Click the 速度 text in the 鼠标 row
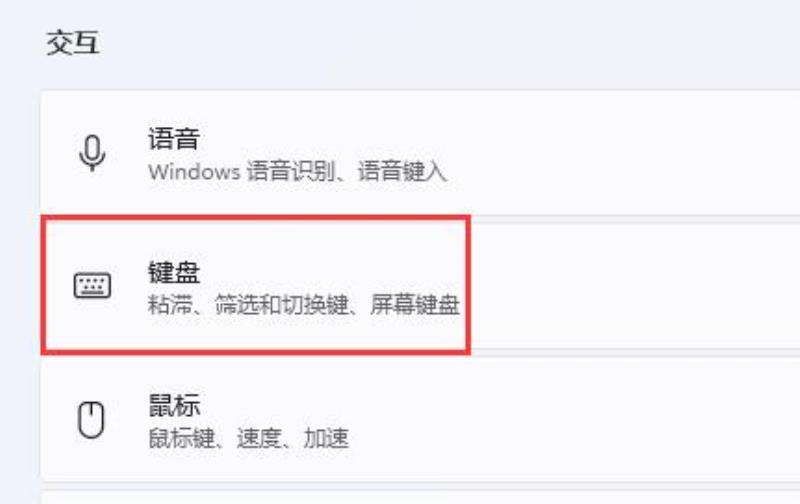 [259, 438]
